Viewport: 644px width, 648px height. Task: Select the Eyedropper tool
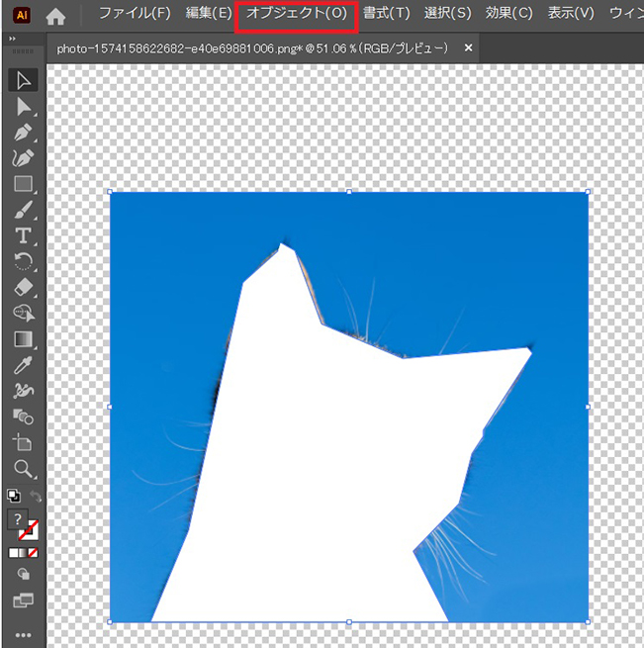point(24,365)
